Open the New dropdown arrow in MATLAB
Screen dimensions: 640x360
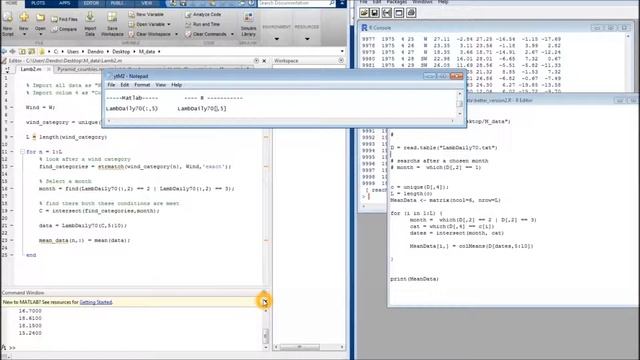click(24, 34)
